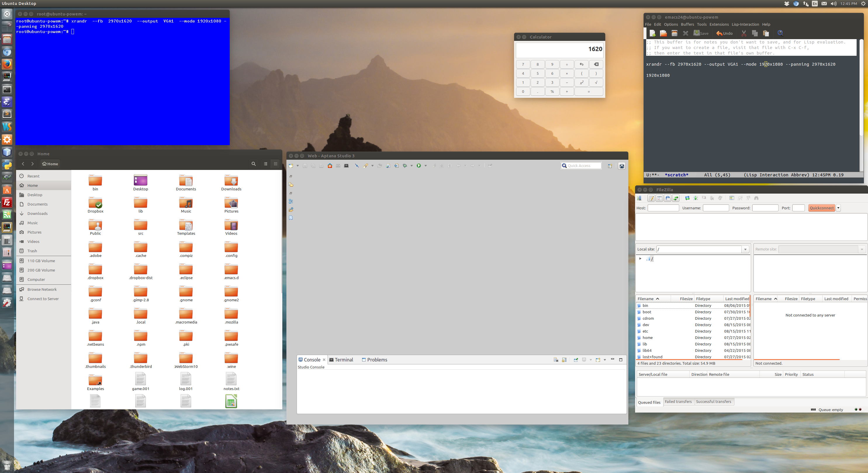Expand root directory tree node in FileZilla
This screenshot has height=473, width=868.
point(640,259)
